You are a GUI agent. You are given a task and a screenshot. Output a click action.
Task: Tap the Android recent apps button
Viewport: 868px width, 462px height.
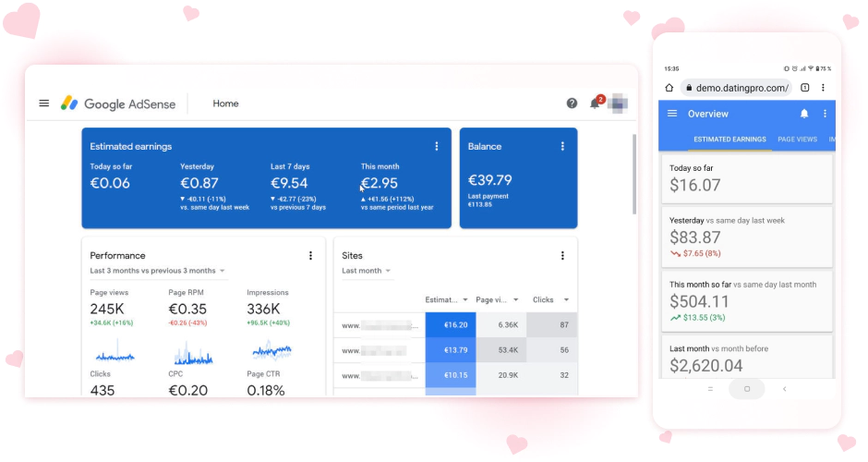tap(710, 389)
